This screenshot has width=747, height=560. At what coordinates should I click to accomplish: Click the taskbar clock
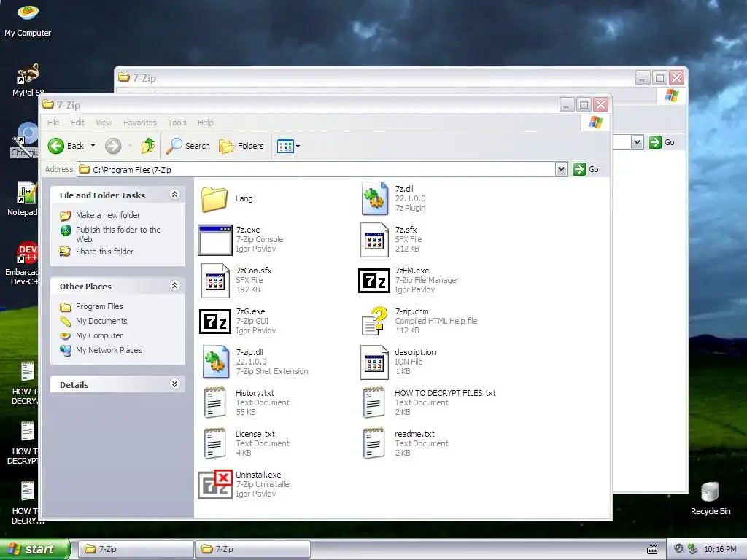coord(720,549)
